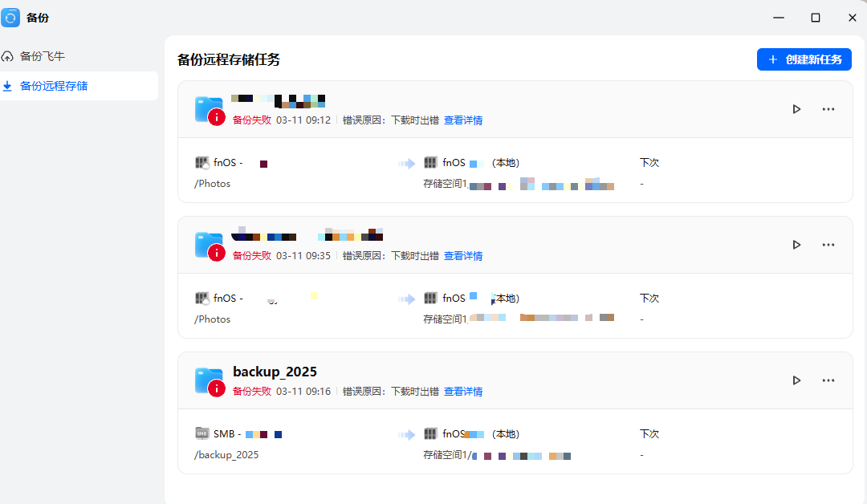Open more options for the 09:12 task
This screenshot has width=867, height=504.
pos(828,109)
